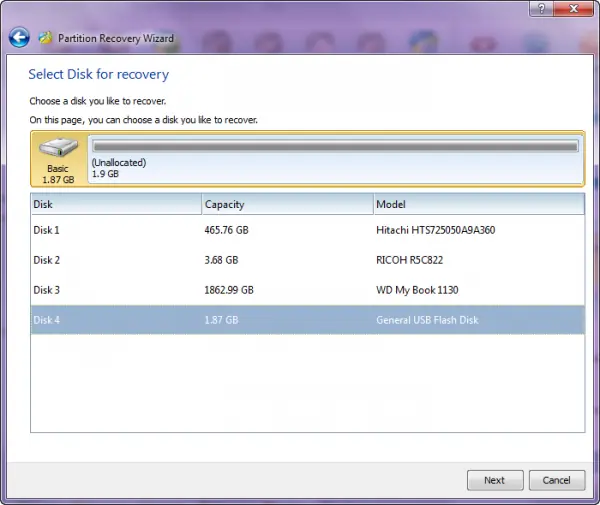Select the Unallocated 1.9 GB partition bar
Image resolution: width=600 pixels, height=505 pixels.
click(x=335, y=146)
